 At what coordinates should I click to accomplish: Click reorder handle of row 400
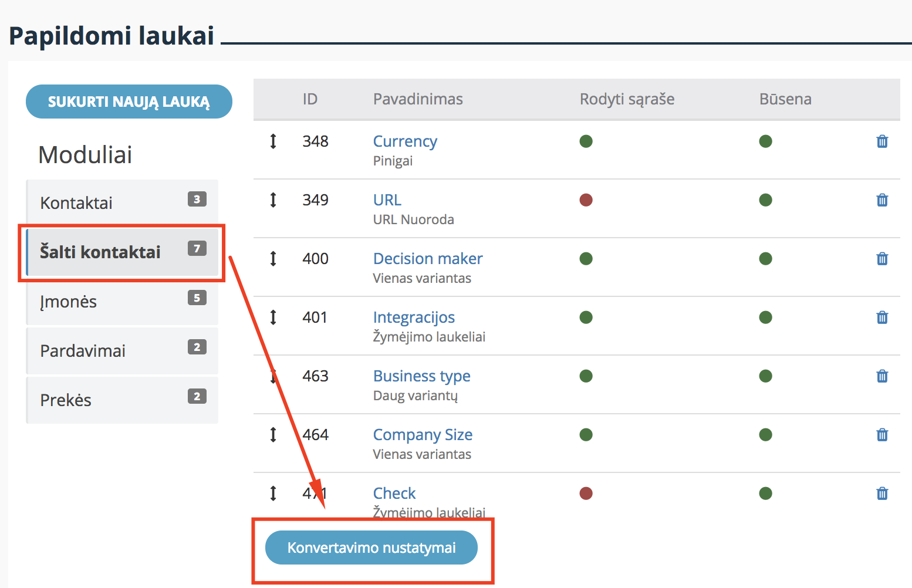[x=273, y=259]
